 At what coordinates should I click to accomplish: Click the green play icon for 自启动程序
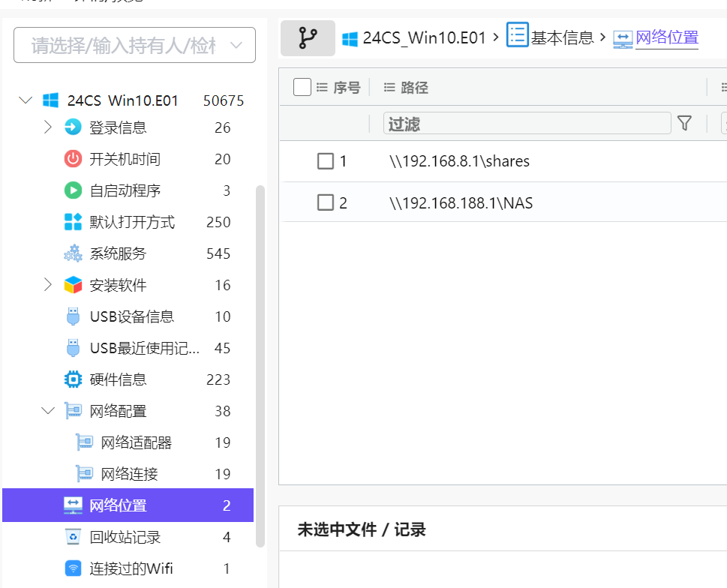click(x=73, y=190)
